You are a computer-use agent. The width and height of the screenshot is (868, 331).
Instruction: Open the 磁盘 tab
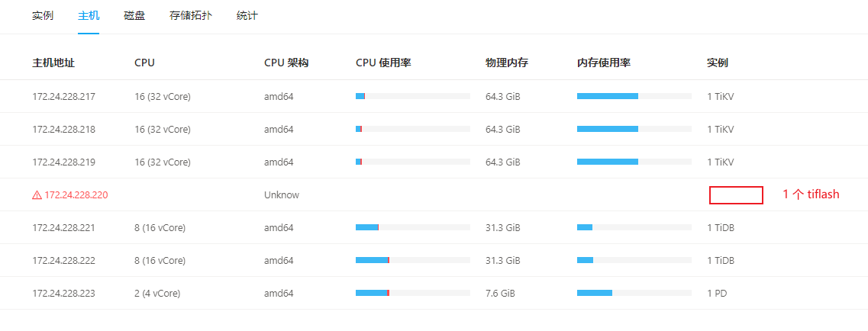tap(134, 16)
